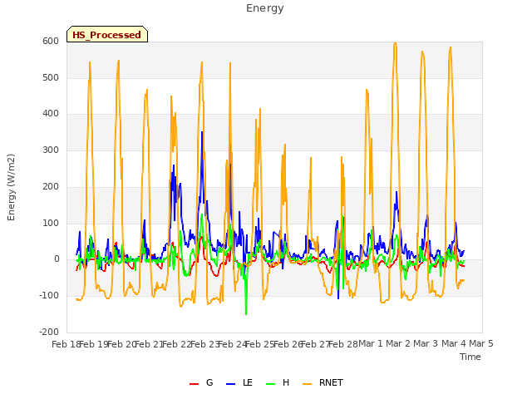Click the 'Mar 4' x-axis date label
Viewport: 532px width, 399px height.
[x=454, y=343]
